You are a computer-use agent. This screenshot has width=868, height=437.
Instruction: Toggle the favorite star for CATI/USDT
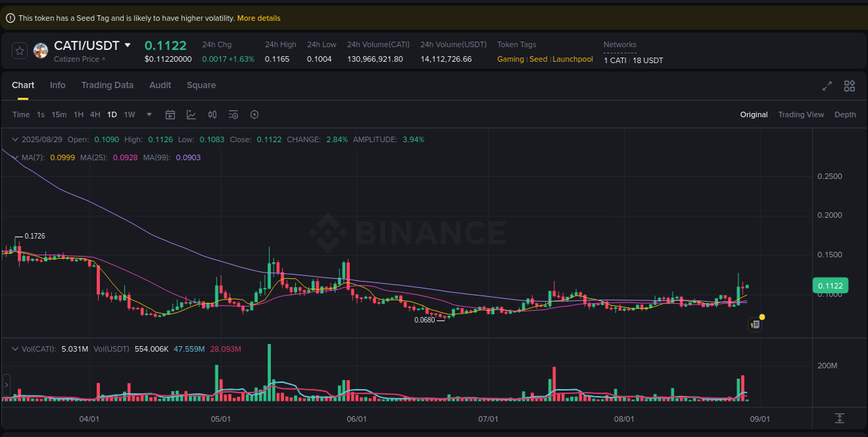point(19,50)
